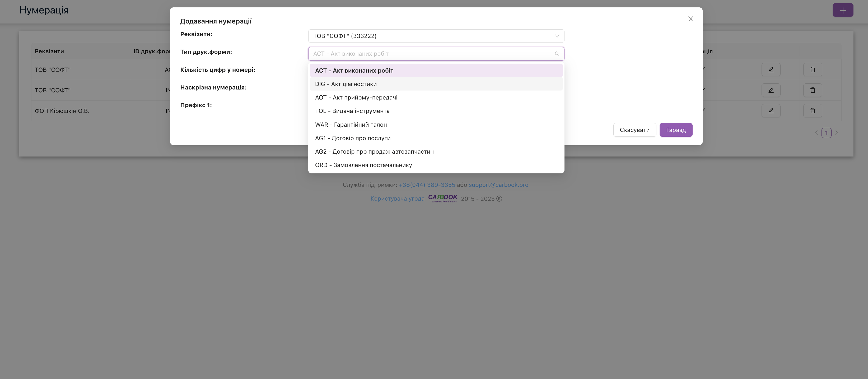
Task: Click the edit pencil in first ТОВ "СОФТ" row
Action: click(x=771, y=70)
